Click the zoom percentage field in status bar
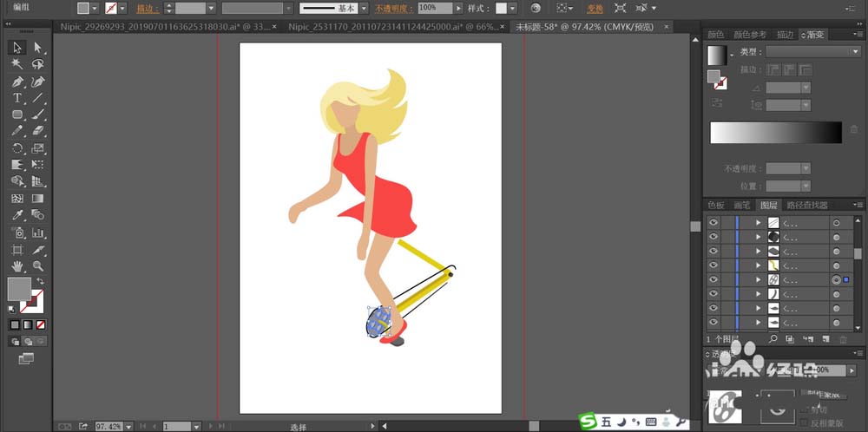The width and height of the screenshot is (868, 432). tap(107, 427)
